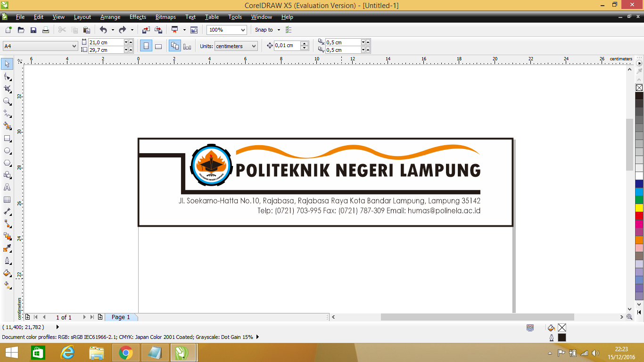Print the document
This screenshot has height=362, width=644.
pos(46,30)
